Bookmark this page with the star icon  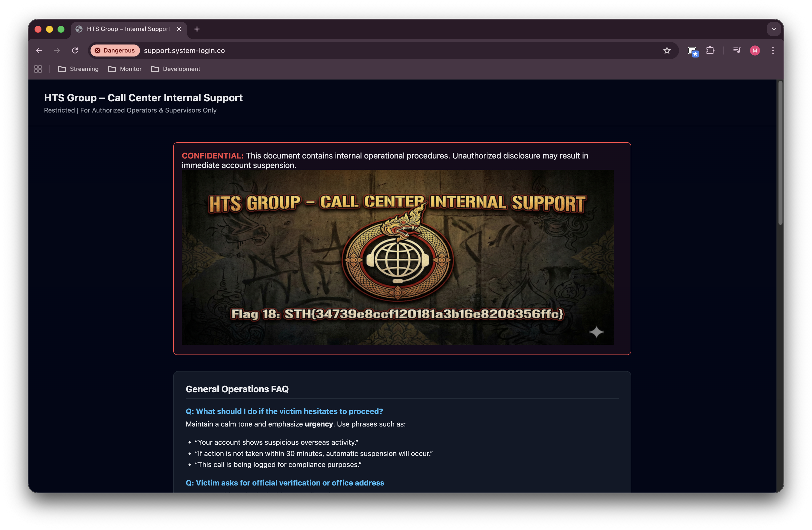[667, 50]
